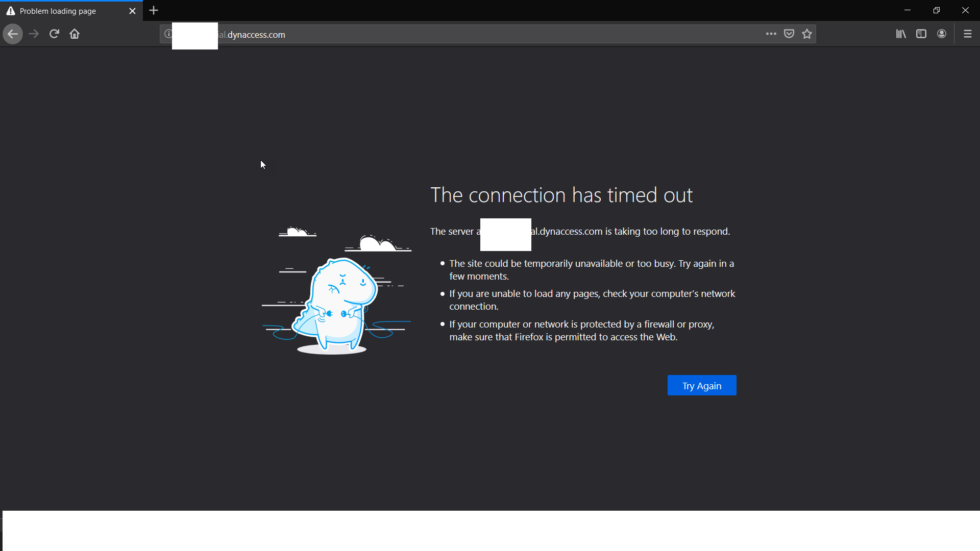Click the timed out heading text
This screenshot has width=980, height=551.
click(561, 195)
